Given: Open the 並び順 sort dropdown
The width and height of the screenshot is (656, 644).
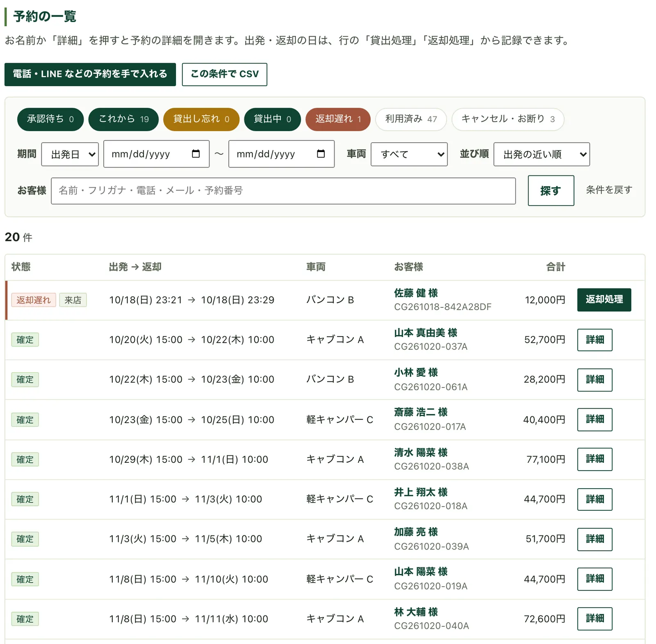Looking at the screenshot, I should tap(542, 154).
